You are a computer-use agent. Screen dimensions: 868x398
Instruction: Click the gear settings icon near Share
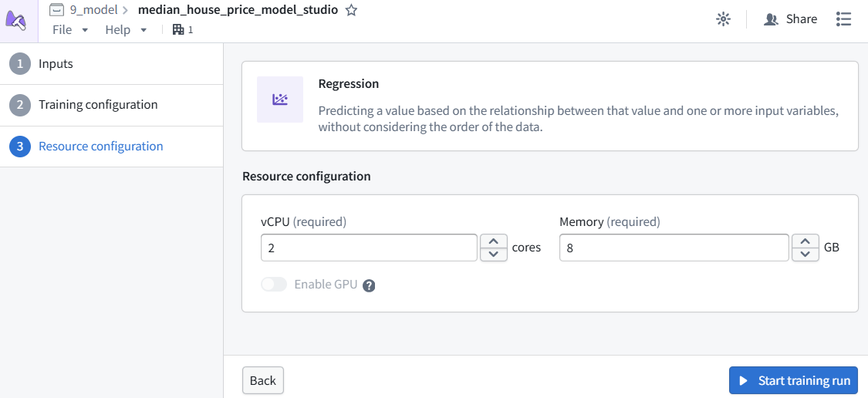click(723, 19)
